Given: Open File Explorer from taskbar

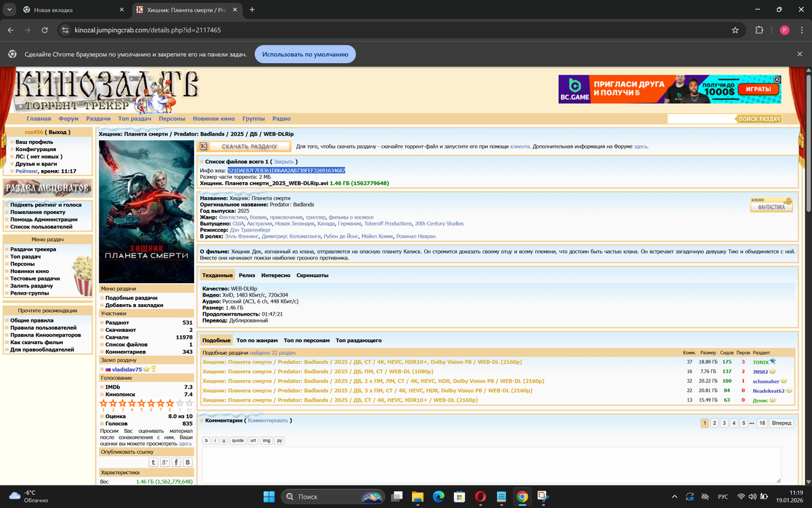Looking at the screenshot, I should (418, 496).
